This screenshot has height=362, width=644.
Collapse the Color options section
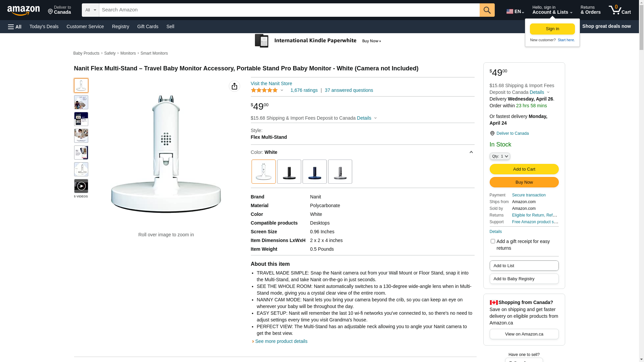point(471,152)
